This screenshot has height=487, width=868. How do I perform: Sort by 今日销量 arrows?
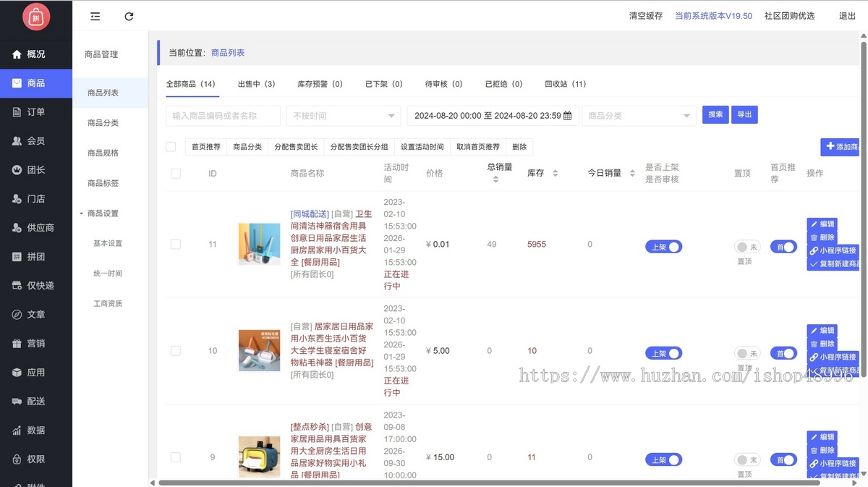(632, 173)
